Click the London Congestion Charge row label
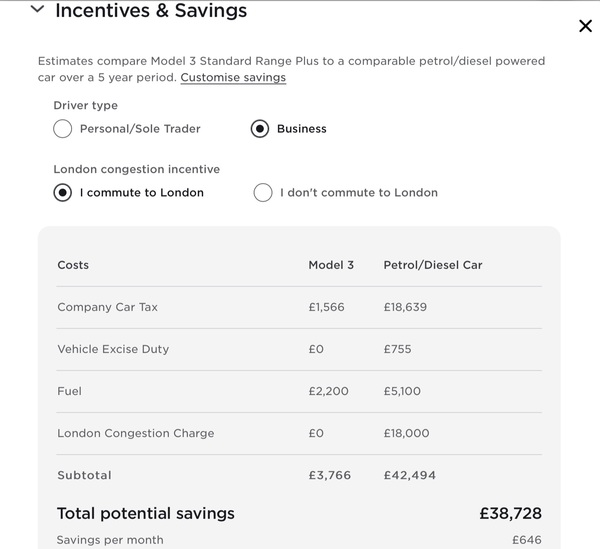 tap(135, 433)
